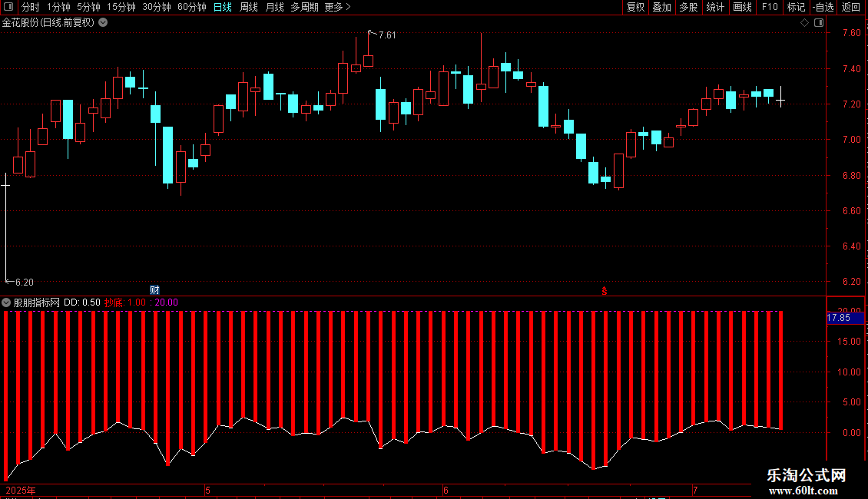Click the 17.85 indicator value box

tap(845, 318)
